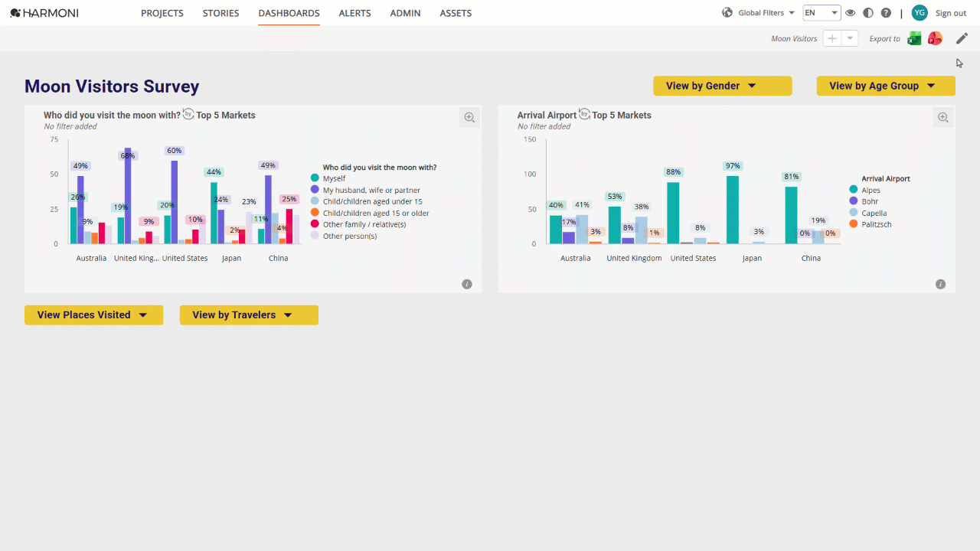Click the Harmoni logo
980x551 pixels.
pos(44,13)
